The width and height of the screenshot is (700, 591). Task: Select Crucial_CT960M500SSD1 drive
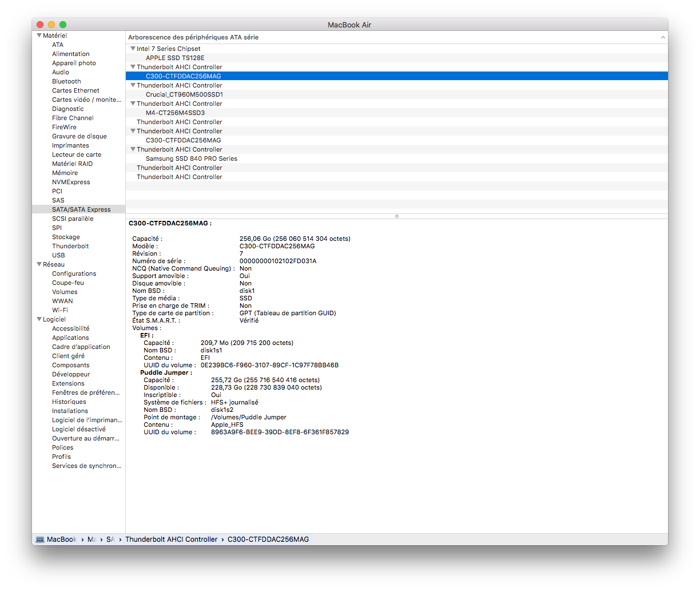click(184, 94)
